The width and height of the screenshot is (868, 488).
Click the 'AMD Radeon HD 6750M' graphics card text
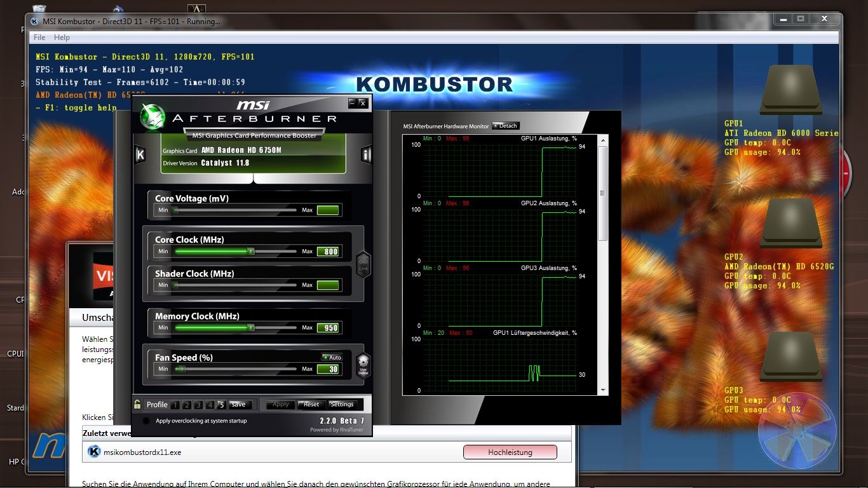tap(241, 151)
